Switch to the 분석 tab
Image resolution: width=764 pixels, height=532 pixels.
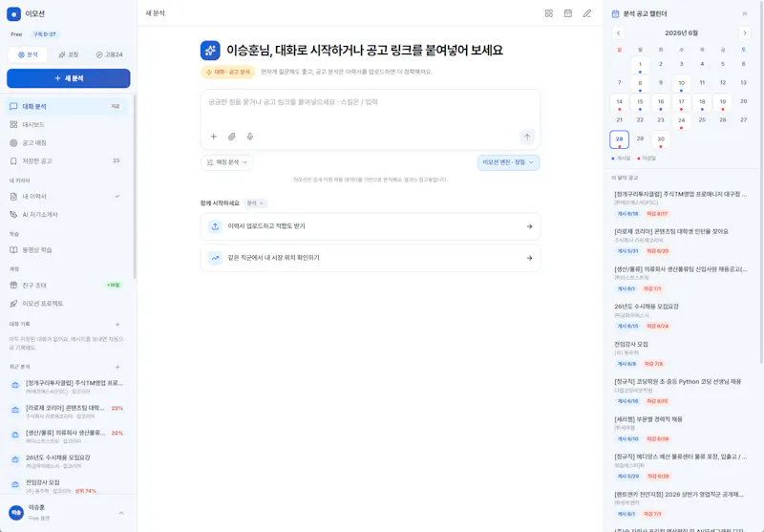pyautogui.click(x=28, y=54)
